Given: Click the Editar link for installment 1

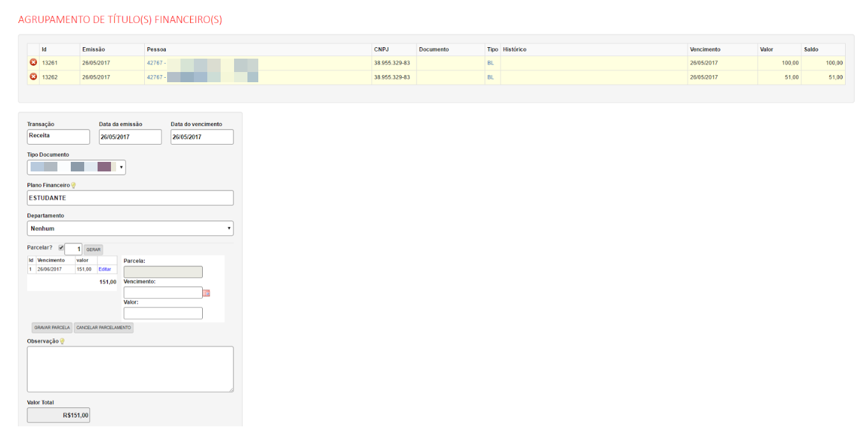Looking at the screenshot, I should coord(105,270).
